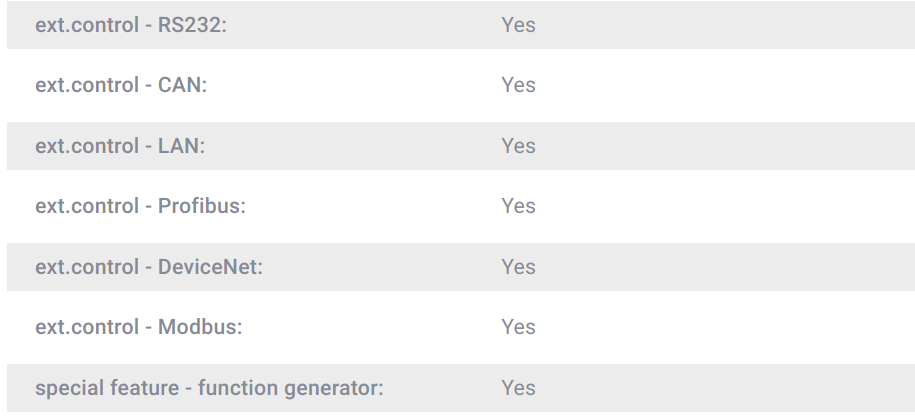The image size is (915, 416).
Task: Select the Yes value beside CAN
Action: (x=518, y=85)
